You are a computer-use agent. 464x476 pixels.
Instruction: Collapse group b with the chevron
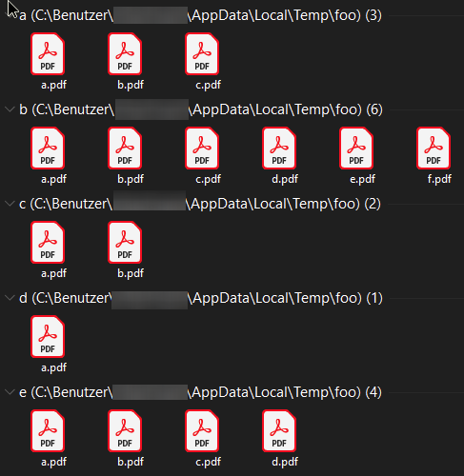coord(10,109)
